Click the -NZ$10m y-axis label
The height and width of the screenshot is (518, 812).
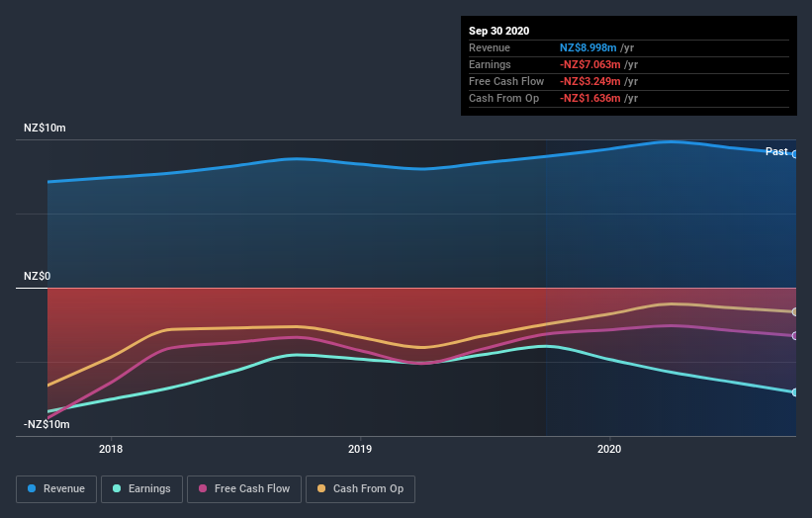[46, 424]
